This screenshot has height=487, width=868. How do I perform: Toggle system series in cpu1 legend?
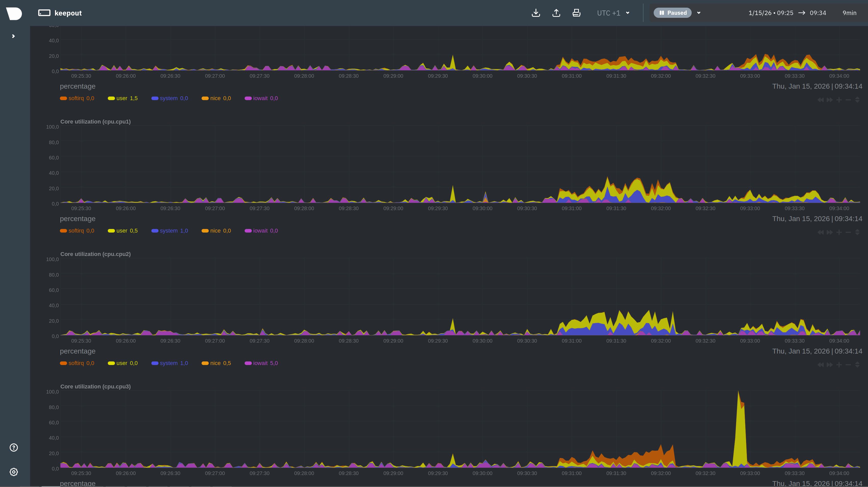pyautogui.click(x=169, y=231)
